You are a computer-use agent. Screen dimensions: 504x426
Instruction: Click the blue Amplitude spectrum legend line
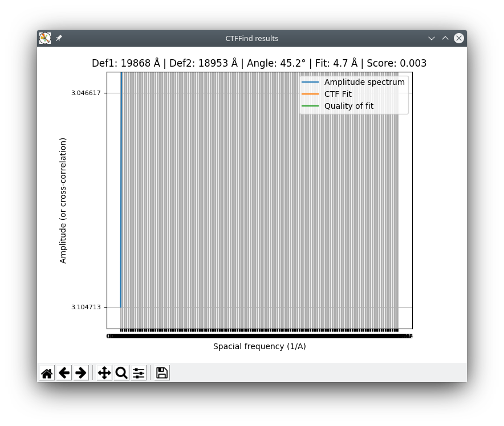tap(310, 82)
